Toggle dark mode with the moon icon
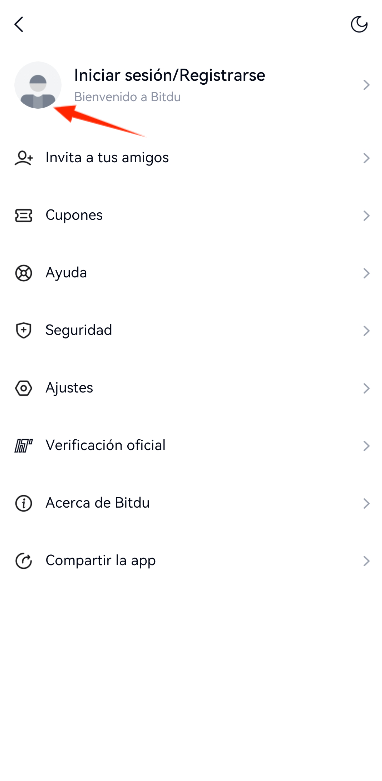 359,24
